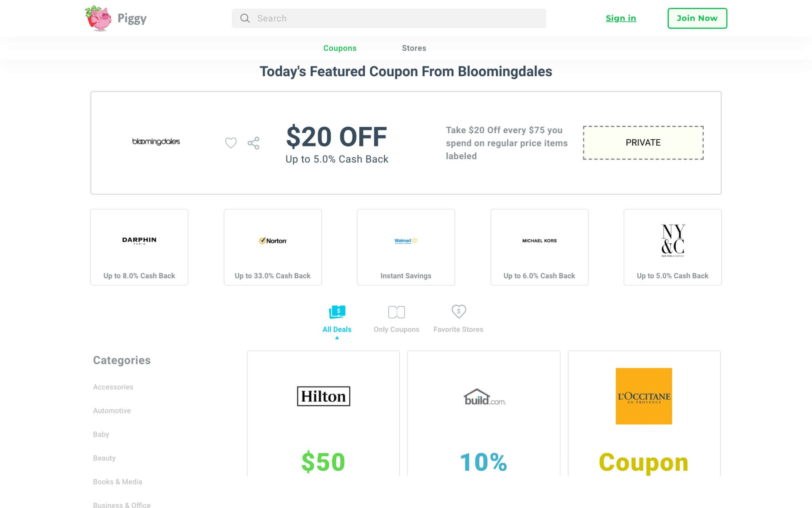This screenshot has height=508, width=812.
Task: Click the Only Coupons book/coupon icon
Action: (396, 312)
